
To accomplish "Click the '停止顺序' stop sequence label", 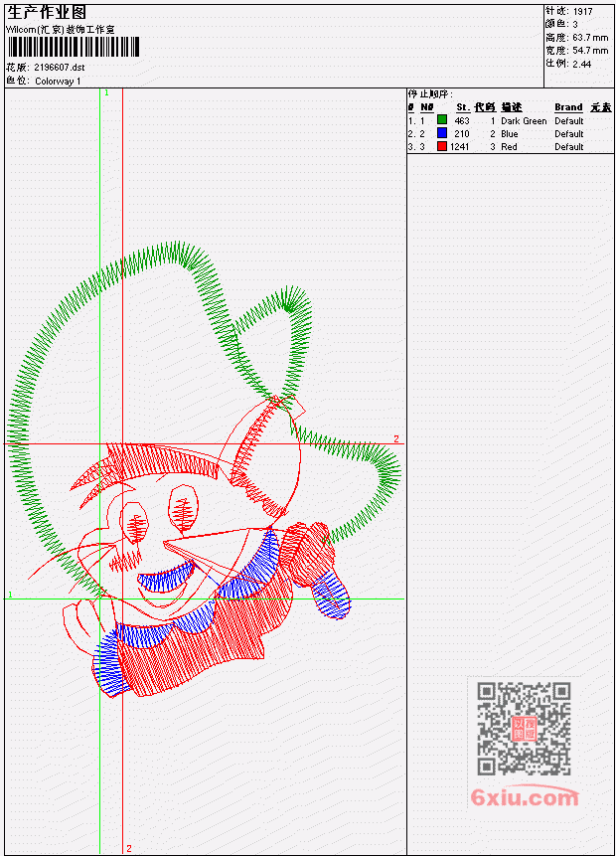I will 430,93.
